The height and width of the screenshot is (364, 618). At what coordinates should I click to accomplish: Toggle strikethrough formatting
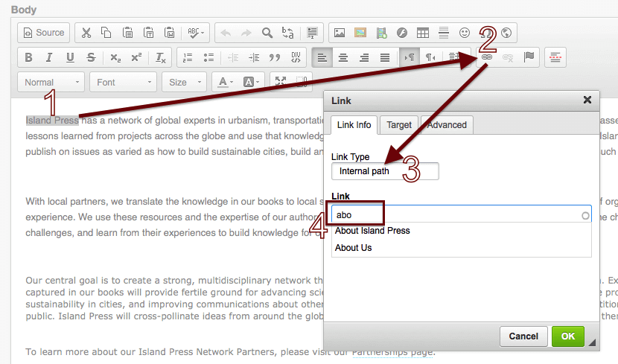91,57
